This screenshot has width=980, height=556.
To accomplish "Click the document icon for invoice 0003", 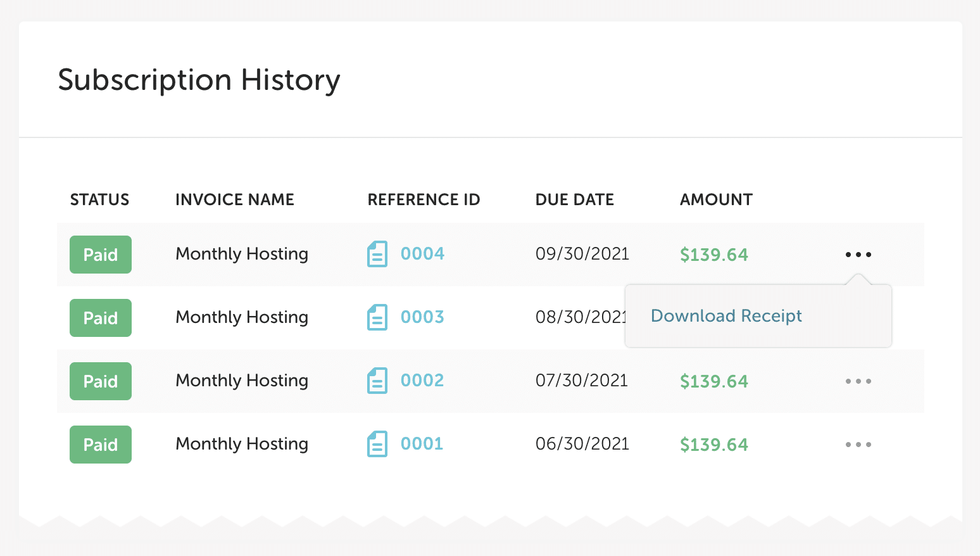I will [x=377, y=317].
